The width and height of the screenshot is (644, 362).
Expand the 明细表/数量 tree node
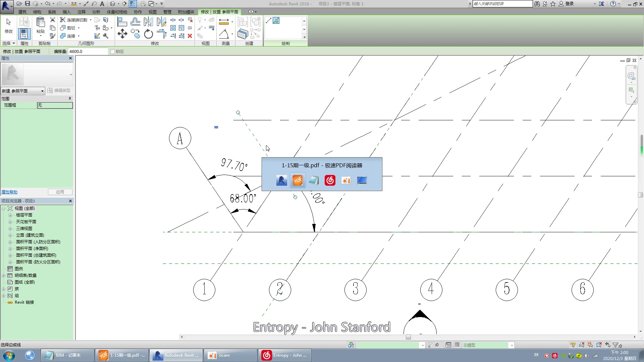(x=4, y=276)
